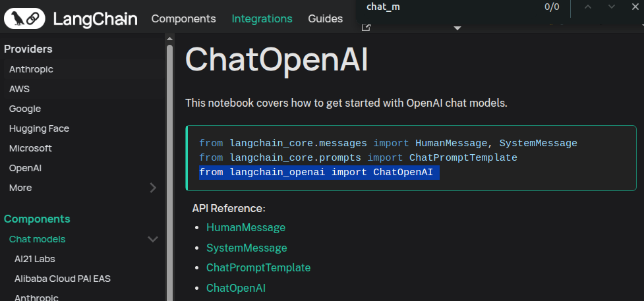This screenshot has width=644, height=301.
Task: Select AWS provider in sidebar
Action: click(19, 89)
